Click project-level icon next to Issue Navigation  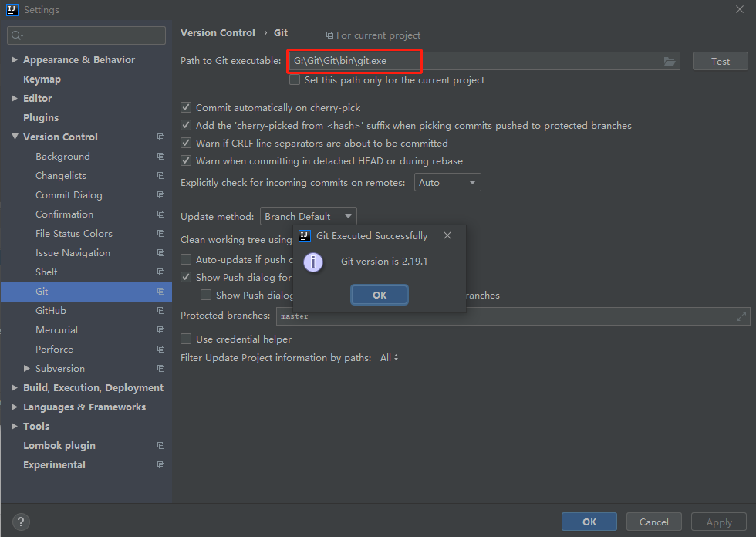pyautogui.click(x=161, y=252)
